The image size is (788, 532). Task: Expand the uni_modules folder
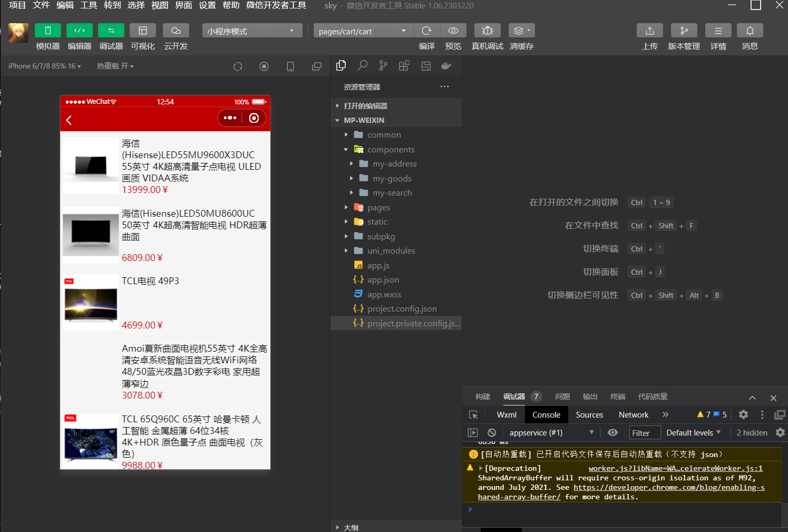[x=396, y=251]
